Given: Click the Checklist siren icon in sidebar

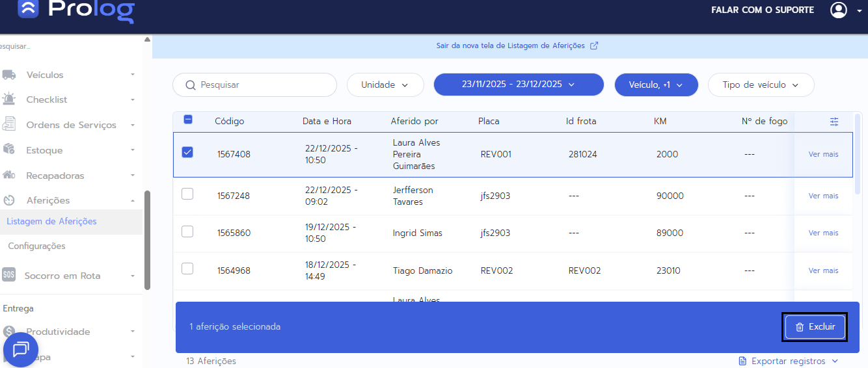Looking at the screenshot, I should point(9,99).
